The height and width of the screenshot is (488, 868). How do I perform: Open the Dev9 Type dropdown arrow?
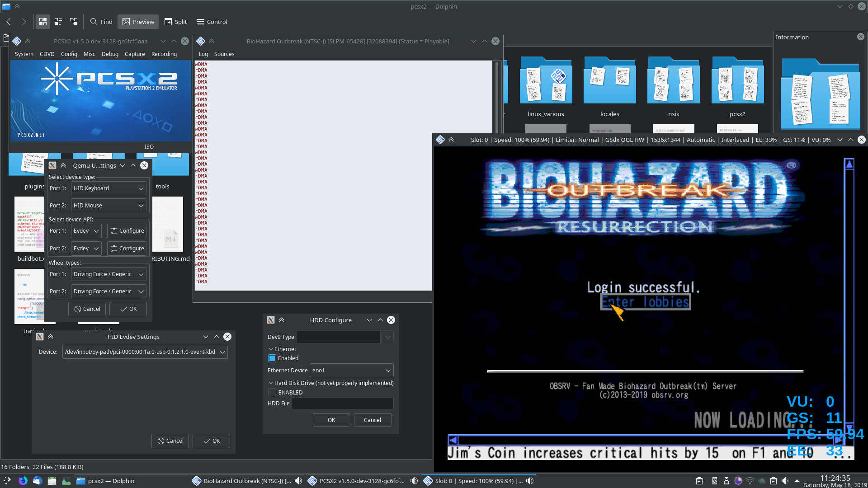[x=387, y=337]
